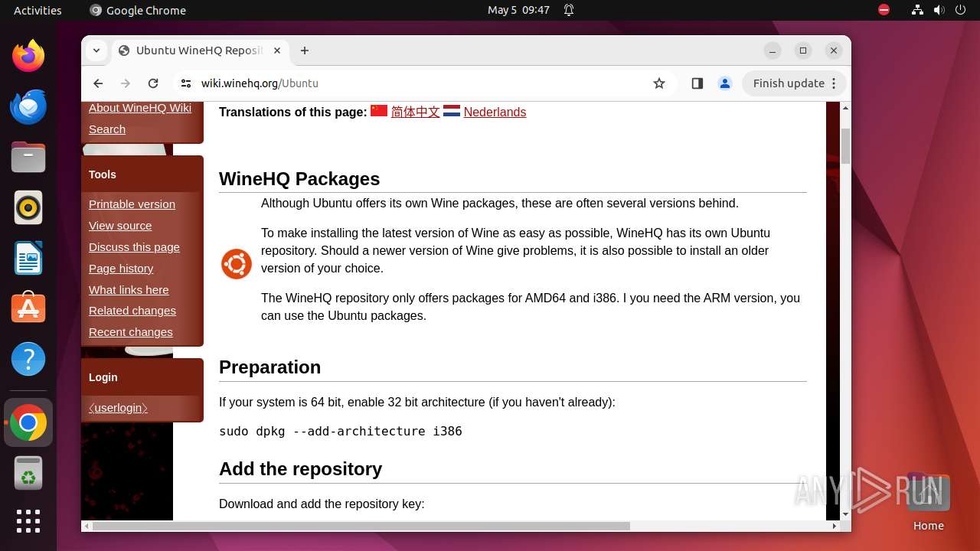Click the scroll down arrow
Viewport: 980px width, 551px height.
[845, 514]
